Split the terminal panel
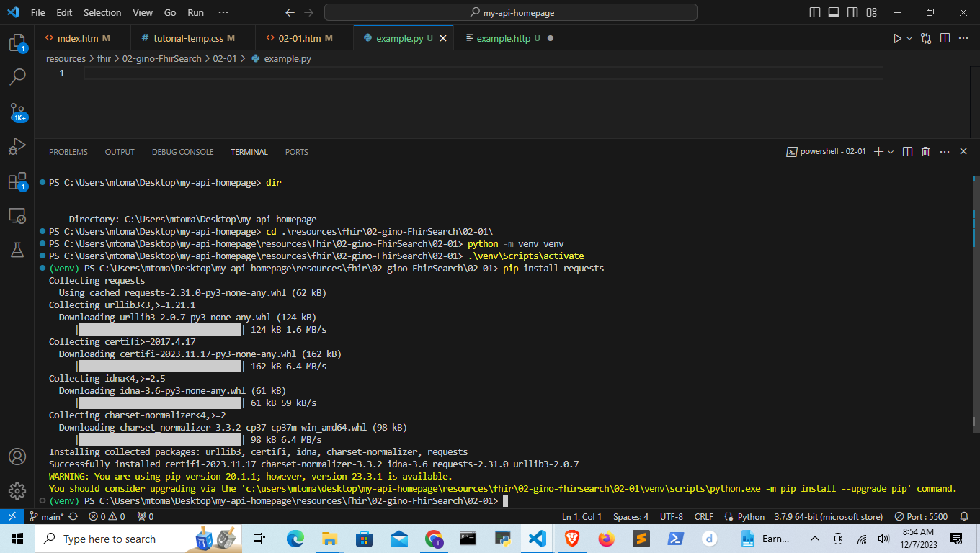Screen dimensions: 980x553 point(908,152)
